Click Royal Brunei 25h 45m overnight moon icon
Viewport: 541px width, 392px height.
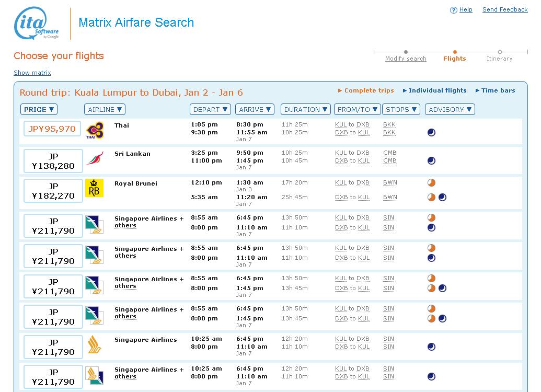tap(442, 198)
